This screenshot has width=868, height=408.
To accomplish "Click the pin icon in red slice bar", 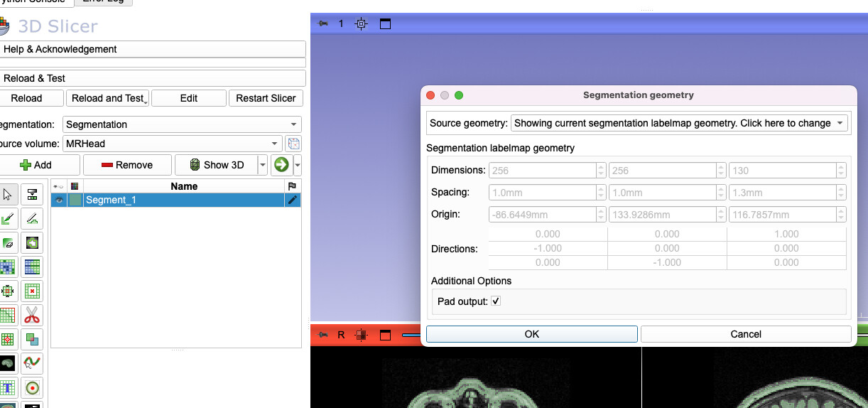I will click(x=322, y=335).
